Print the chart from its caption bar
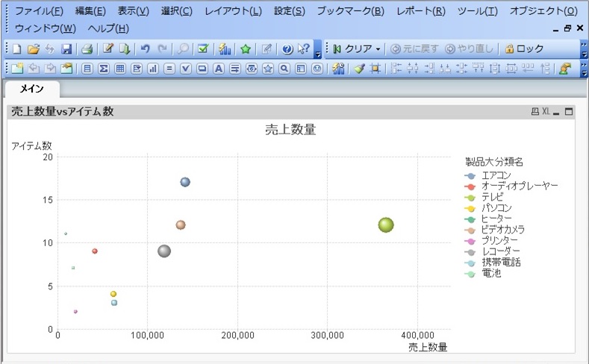Screen dimensions: 589x364 click(x=535, y=111)
